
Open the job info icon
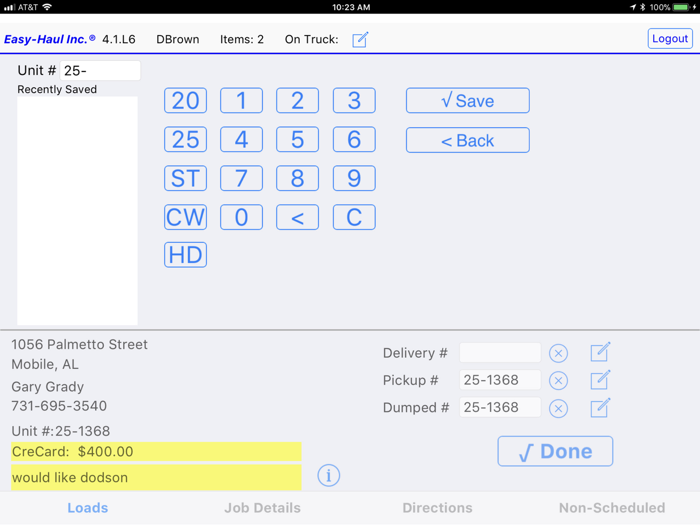pyautogui.click(x=329, y=475)
